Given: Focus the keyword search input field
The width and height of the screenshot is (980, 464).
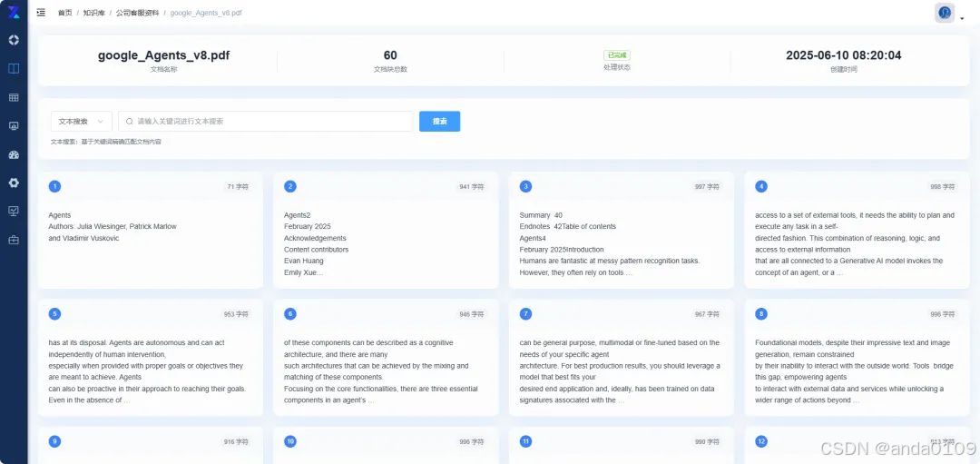Looking at the screenshot, I should point(266,122).
